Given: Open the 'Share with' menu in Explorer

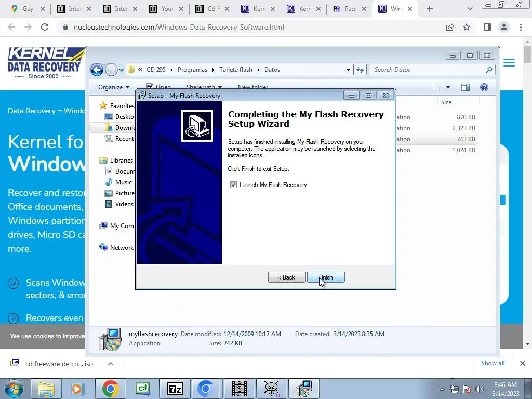Looking at the screenshot, I should click(x=204, y=87).
